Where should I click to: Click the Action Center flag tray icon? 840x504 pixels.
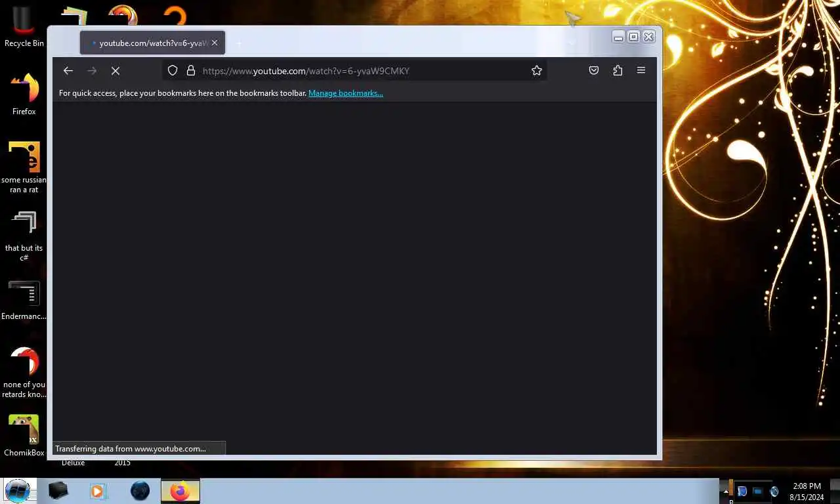[x=742, y=492]
